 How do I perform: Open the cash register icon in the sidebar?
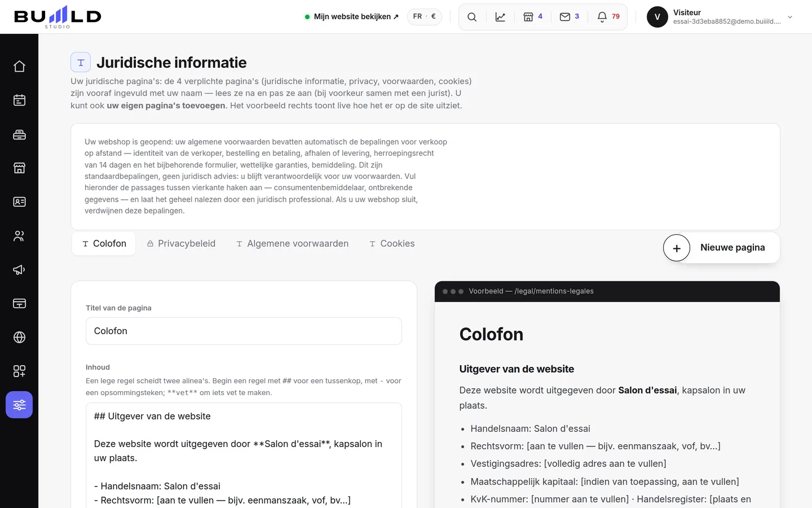coord(19,134)
